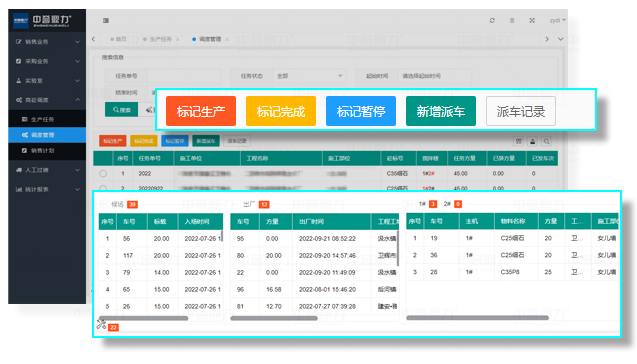Click the small 新增派车 button above task table
The image size is (637, 364).
[x=206, y=141]
